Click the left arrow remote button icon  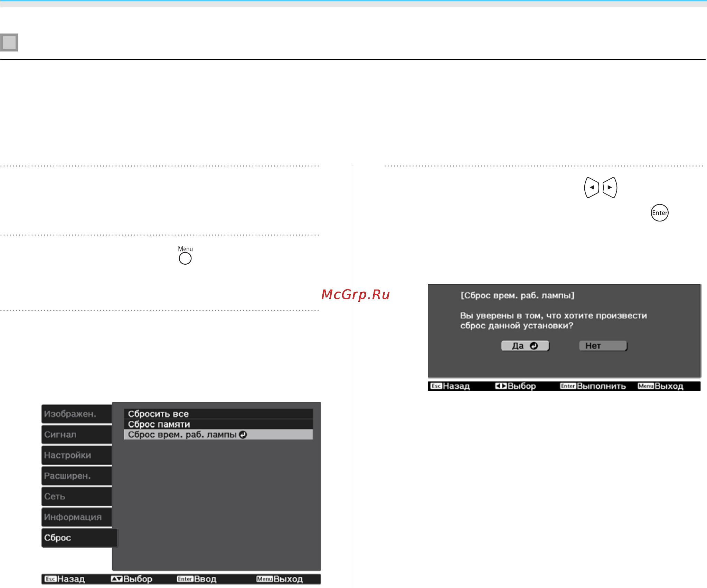(x=592, y=188)
